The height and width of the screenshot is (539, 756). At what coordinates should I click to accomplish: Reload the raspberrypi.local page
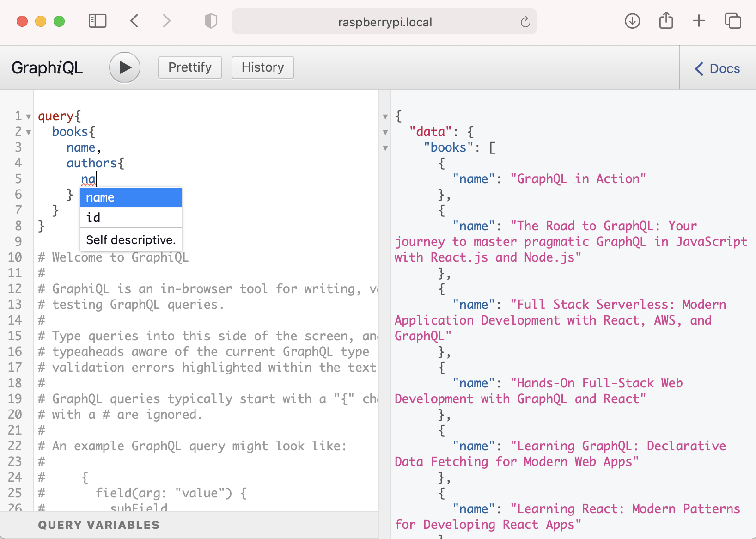pyautogui.click(x=525, y=22)
